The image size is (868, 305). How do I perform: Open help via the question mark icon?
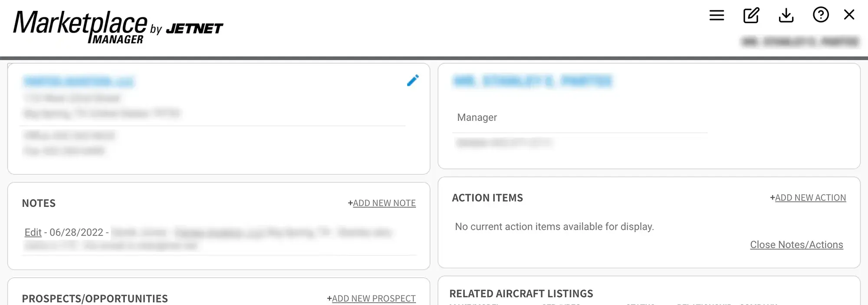(x=820, y=15)
